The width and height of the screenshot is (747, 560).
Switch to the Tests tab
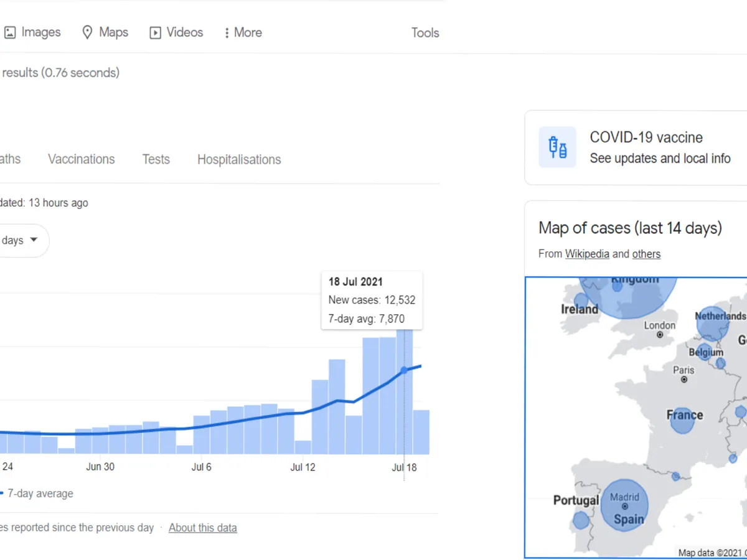(156, 159)
